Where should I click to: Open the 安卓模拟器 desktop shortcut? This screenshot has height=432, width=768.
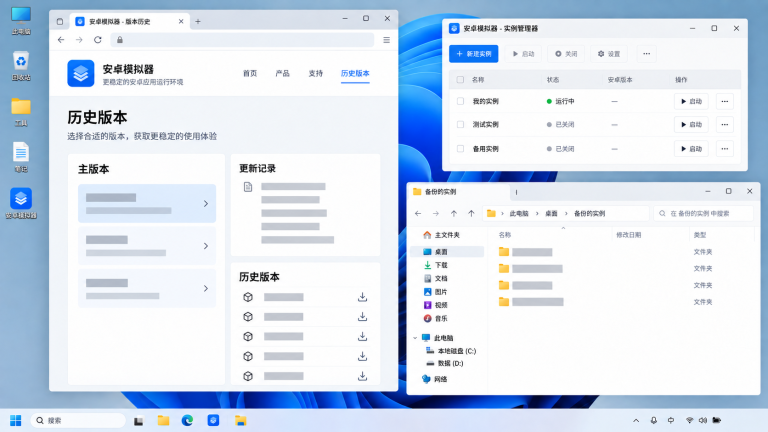tap(21, 203)
